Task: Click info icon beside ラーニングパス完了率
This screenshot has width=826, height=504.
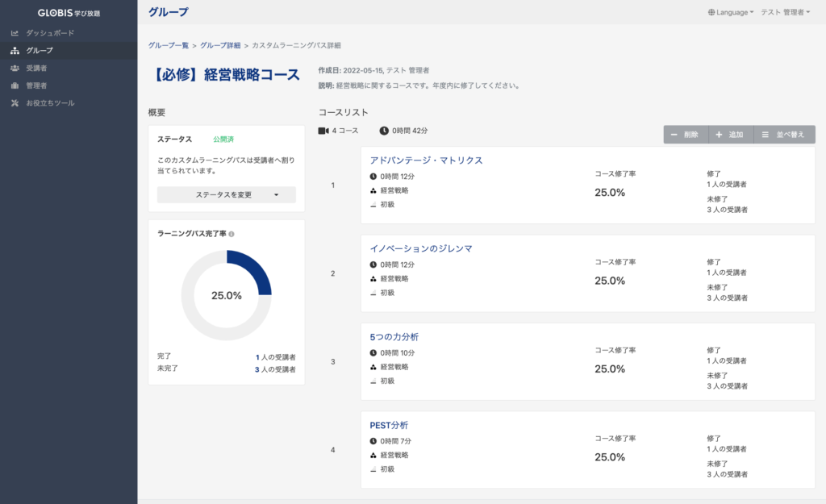Action: [x=232, y=234]
